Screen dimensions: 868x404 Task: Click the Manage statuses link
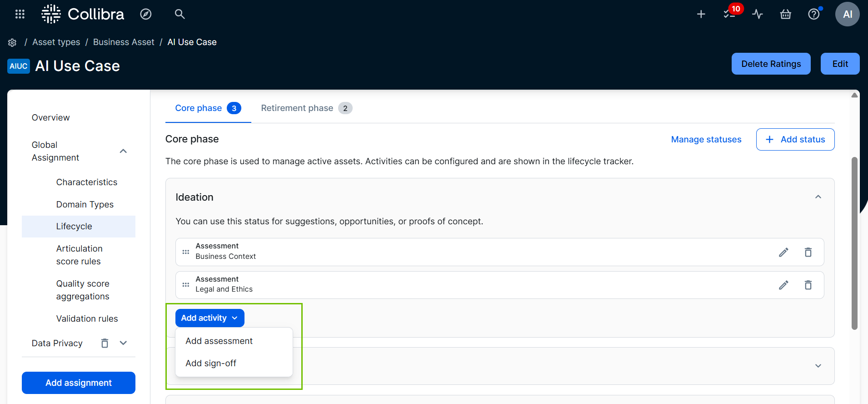[706, 140]
